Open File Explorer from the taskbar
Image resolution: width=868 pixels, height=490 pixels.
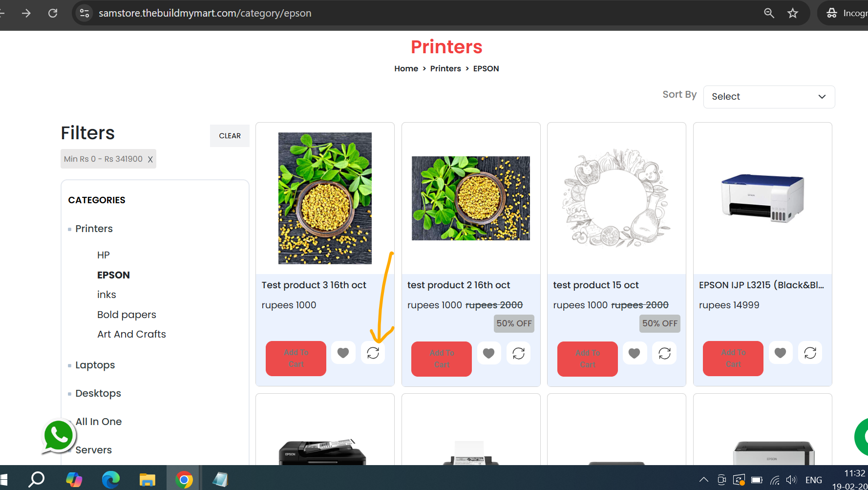tap(147, 480)
